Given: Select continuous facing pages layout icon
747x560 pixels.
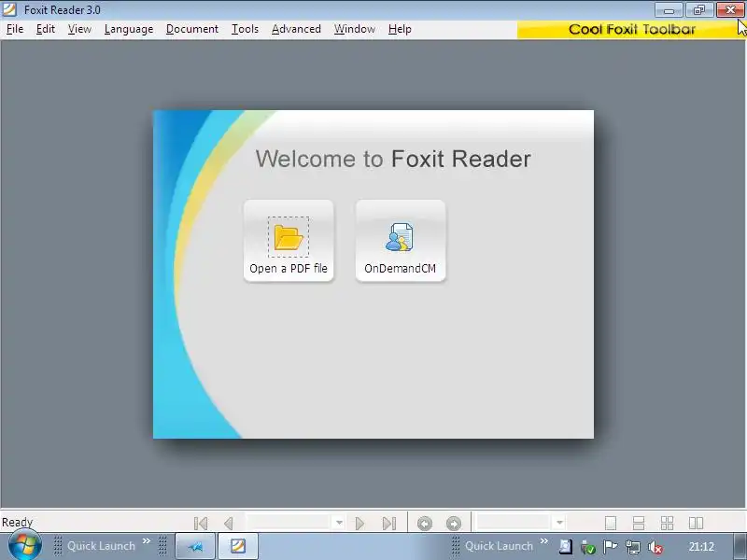Looking at the screenshot, I should click(667, 523).
